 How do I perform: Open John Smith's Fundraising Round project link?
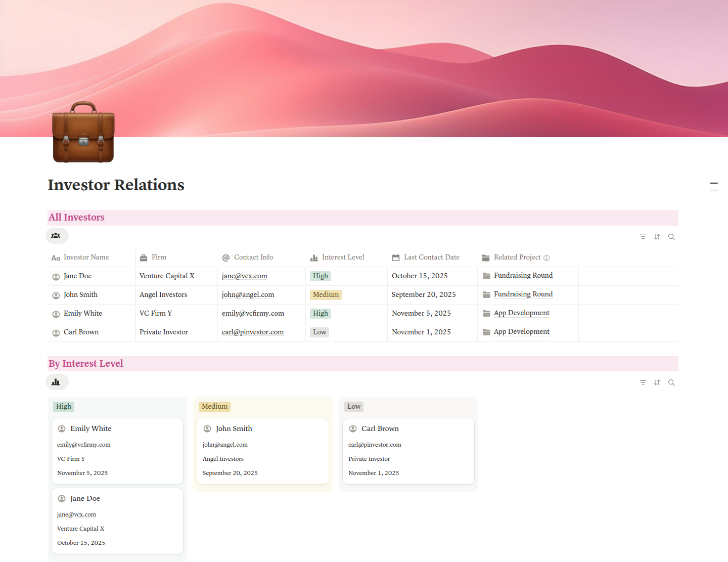tap(523, 294)
